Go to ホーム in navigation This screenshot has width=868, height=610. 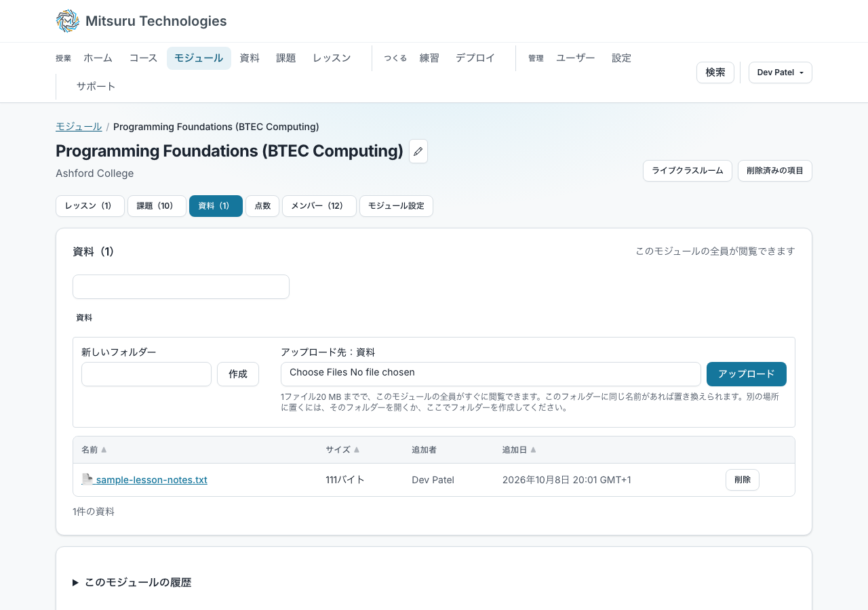pyautogui.click(x=98, y=58)
